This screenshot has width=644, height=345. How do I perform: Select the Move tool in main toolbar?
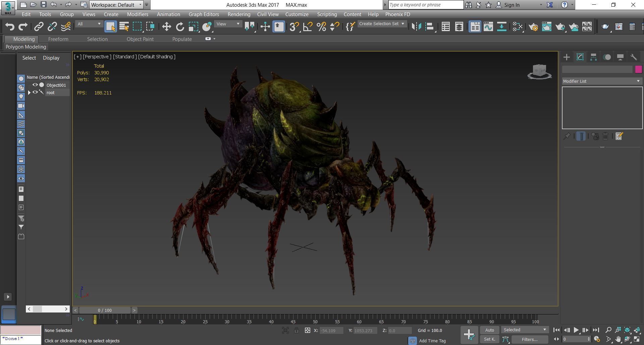click(166, 27)
